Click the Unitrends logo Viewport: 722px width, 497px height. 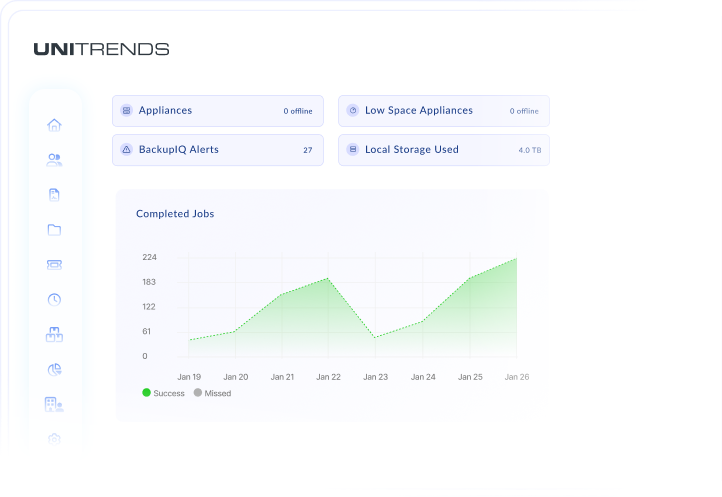pyautogui.click(x=101, y=49)
